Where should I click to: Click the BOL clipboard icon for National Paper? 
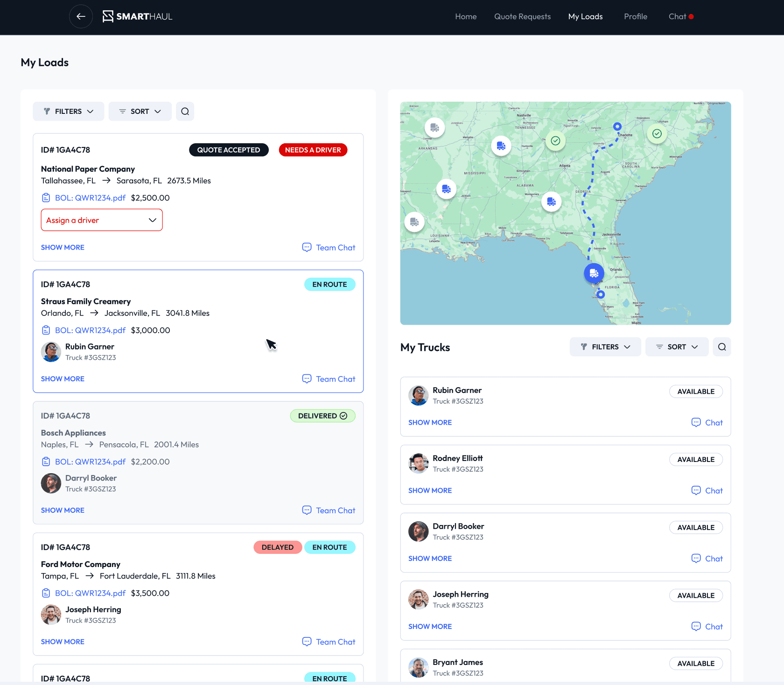[46, 198]
